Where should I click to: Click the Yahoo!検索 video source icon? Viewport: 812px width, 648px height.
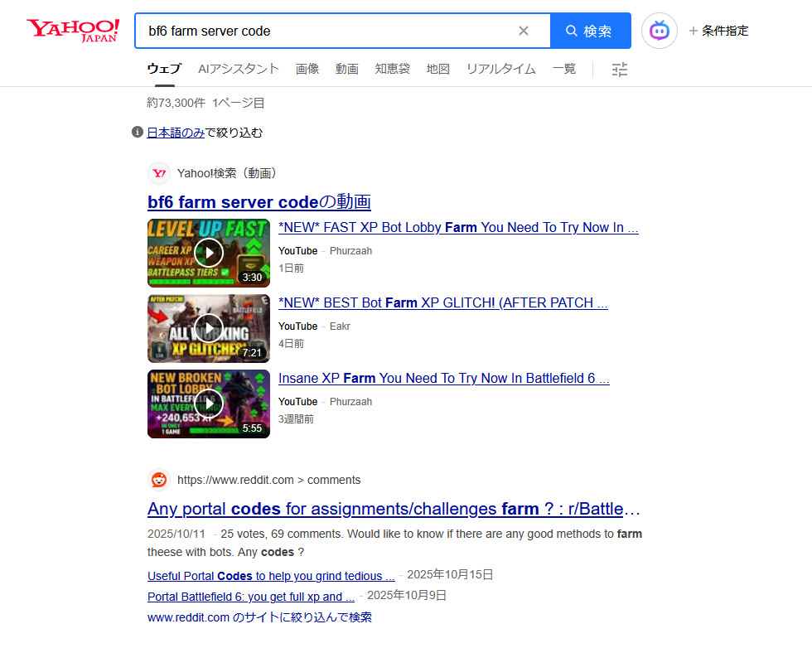point(159,173)
